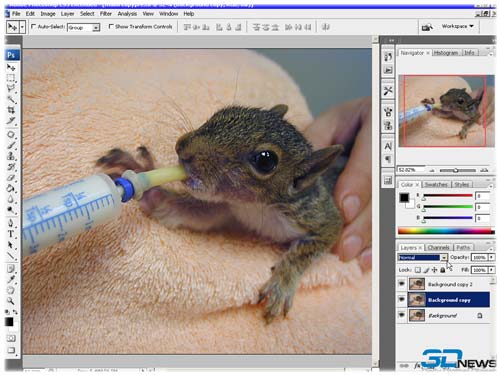Open the Brushes panel icon in dock
The width and height of the screenshot is (500, 375).
(x=388, y=112)
